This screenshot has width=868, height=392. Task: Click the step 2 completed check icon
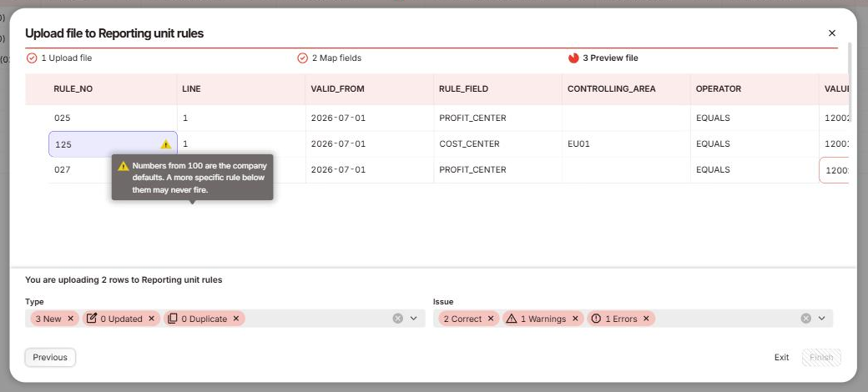point(302,58)
